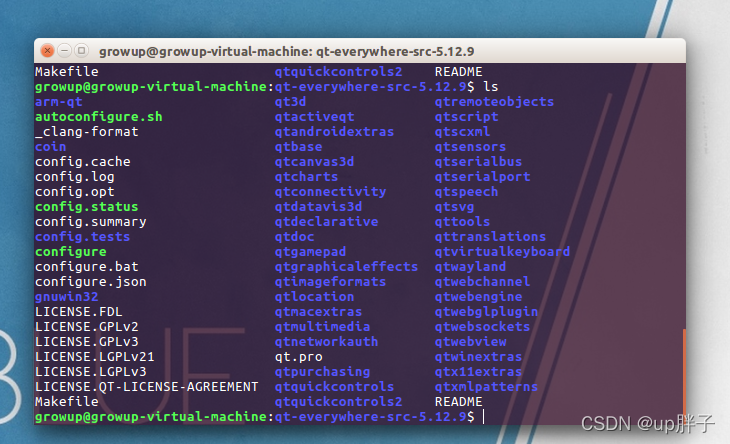This screenshot has width=730, height=444.
Task: Select qtbase directory entry
Action: pos(298,147)
